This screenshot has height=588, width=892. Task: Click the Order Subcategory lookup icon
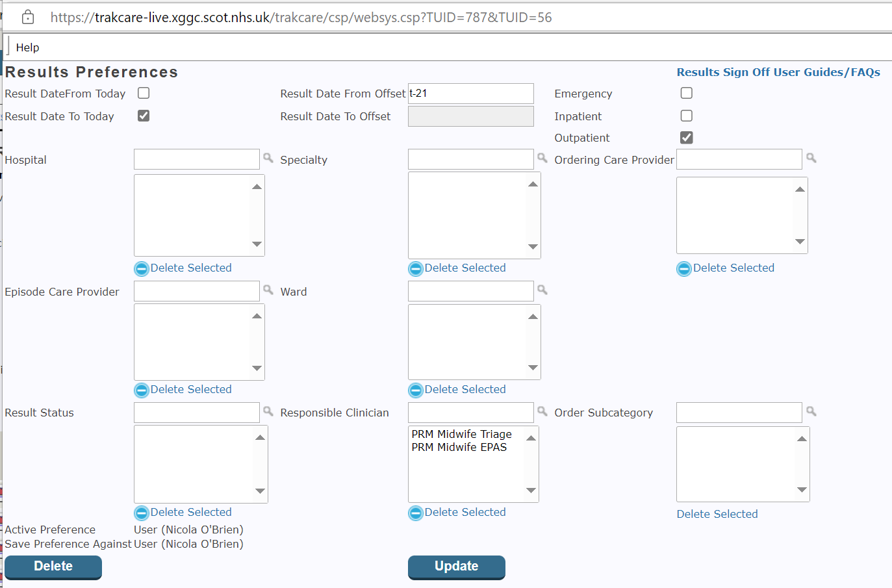pyautogui.click(x=811, y=411)
